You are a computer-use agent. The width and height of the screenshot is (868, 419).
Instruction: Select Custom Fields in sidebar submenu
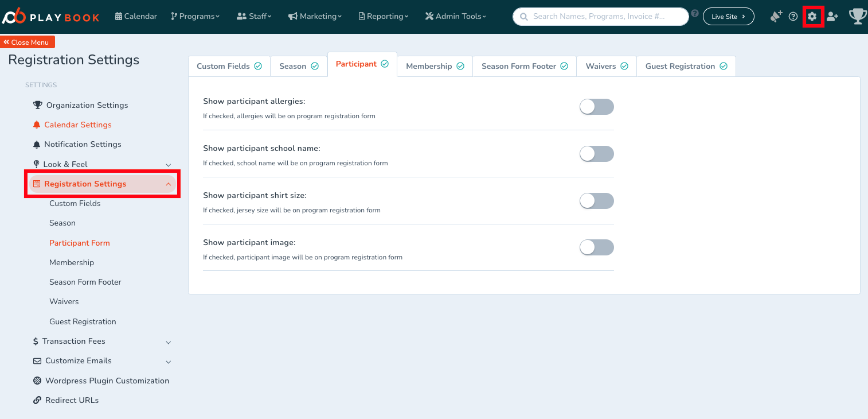75,203
